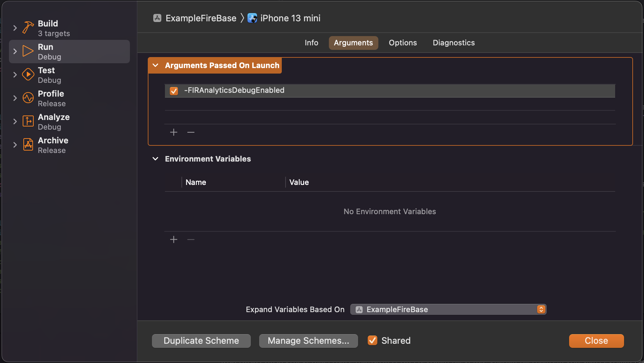The image size is (644, 363).
Task: Click the Manage Schemes... button
Action: tap(309, 341)
